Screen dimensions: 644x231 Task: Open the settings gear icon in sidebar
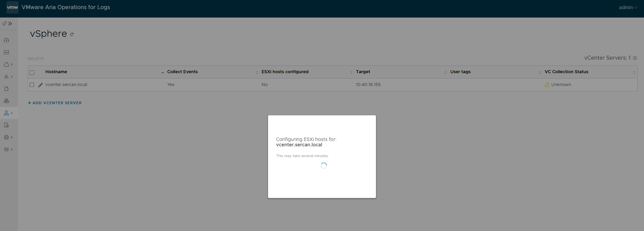click(x=6, y=137)
